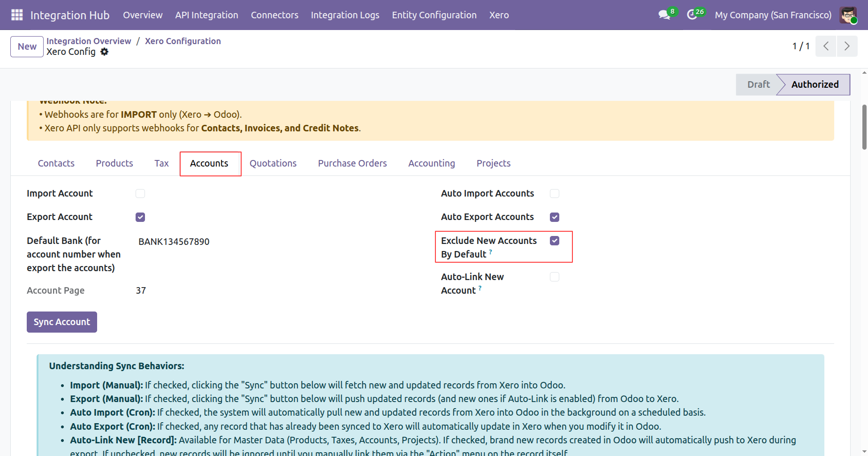868x456 pixels.
Task: Click the scrollbar down arrow
Action: coord(864,452)
